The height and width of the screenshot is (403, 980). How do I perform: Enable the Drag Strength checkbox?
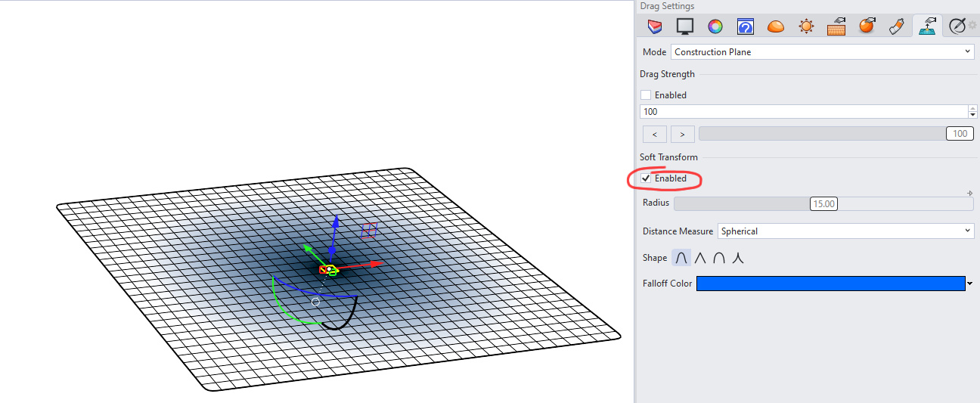(x=646, y=95)
